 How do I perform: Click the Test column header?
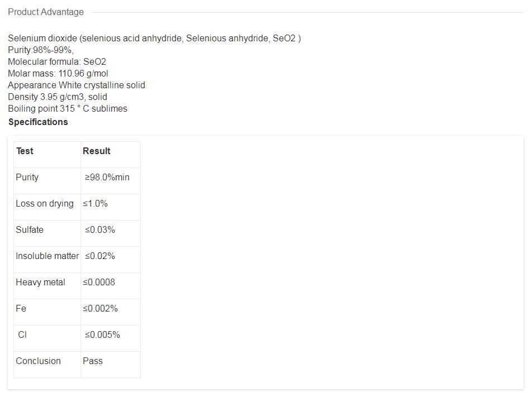pyautogui.click(x=25, y=151)
